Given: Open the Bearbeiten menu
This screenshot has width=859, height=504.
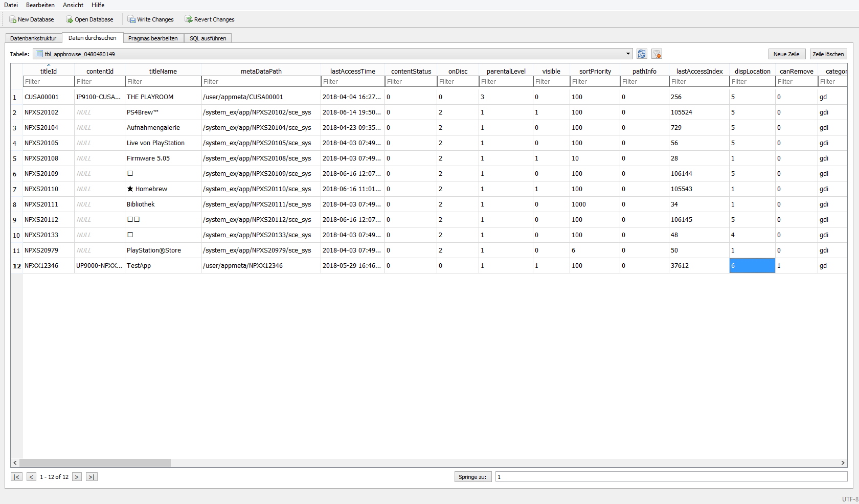Looking at the screenshot, I should [x=40, y=5].
